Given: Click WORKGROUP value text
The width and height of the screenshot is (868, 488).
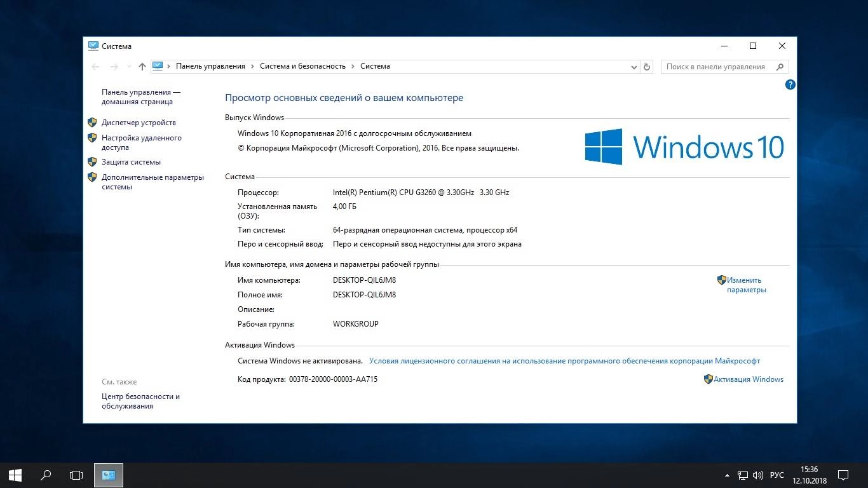Looking at the screenshot, I should pos(356,324).
